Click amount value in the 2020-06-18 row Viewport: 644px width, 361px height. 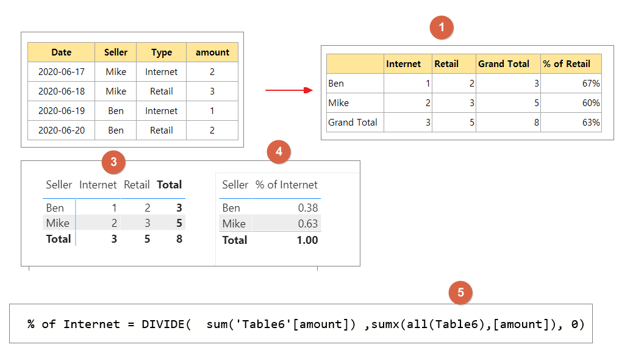pyautogui.click(x=212, y=91)
